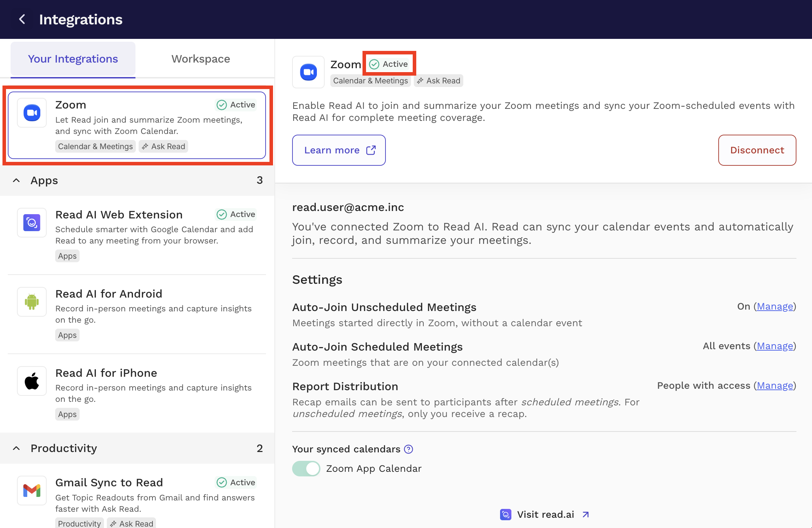Image resolution: width=812 pixels, height=528 pixels.
Task: Click the Active checkmark on Web Extension row
Action: point(222,215)
